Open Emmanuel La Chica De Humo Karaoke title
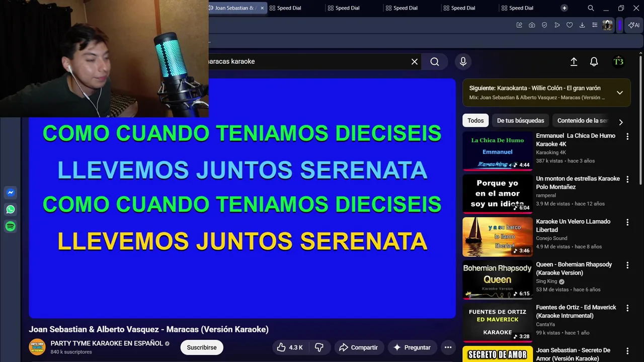This screenshot has height=362, width=644. pos(576,140)
